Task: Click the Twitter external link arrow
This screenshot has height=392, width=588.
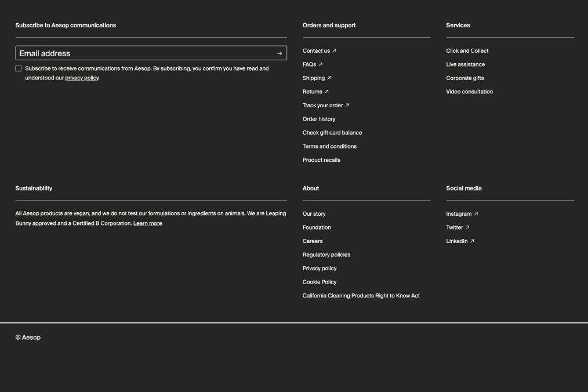Action: click(x=467, y=227)
